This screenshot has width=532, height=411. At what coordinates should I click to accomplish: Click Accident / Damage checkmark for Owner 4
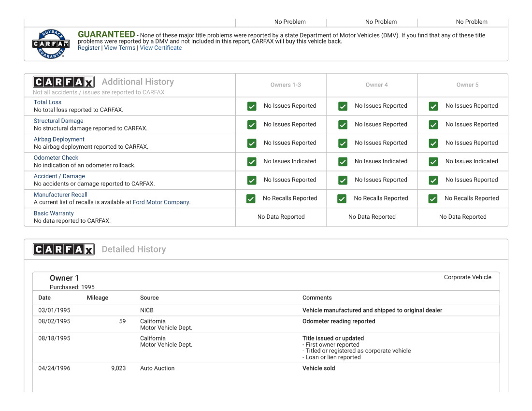[x=343, y=180]
